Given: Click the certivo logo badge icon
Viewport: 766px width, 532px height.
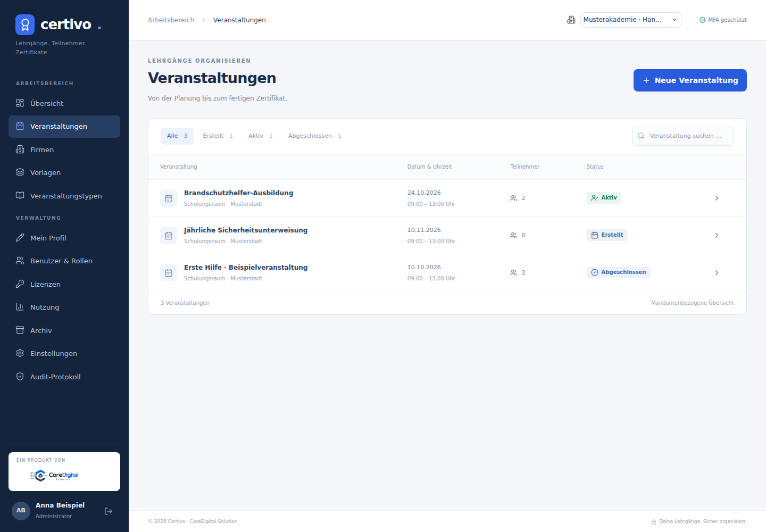Looking at the screenshot, I should click(25, 24).
